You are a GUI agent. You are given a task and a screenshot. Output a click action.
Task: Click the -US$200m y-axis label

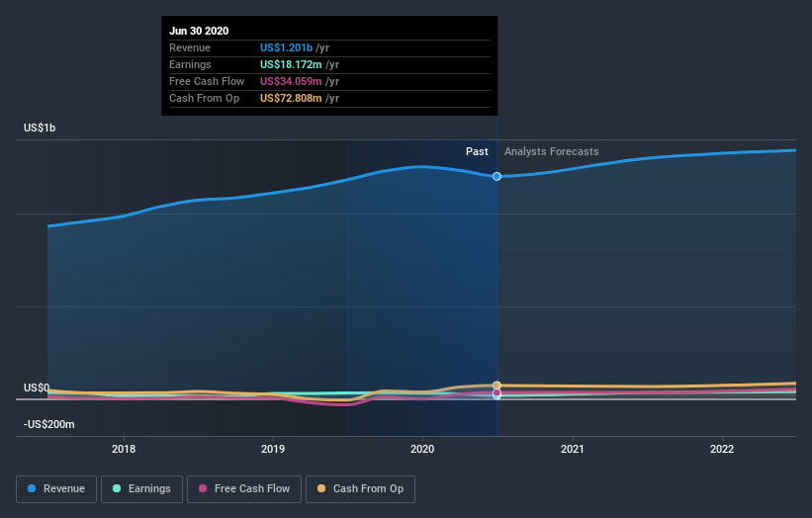(x=49, y=424)
